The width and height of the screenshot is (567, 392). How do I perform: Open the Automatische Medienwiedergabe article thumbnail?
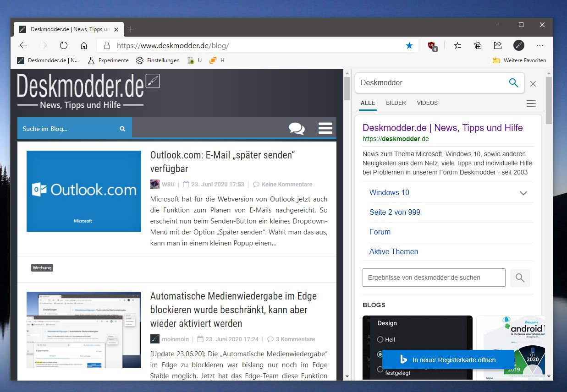pyautogui.click(x=84, y=330)
